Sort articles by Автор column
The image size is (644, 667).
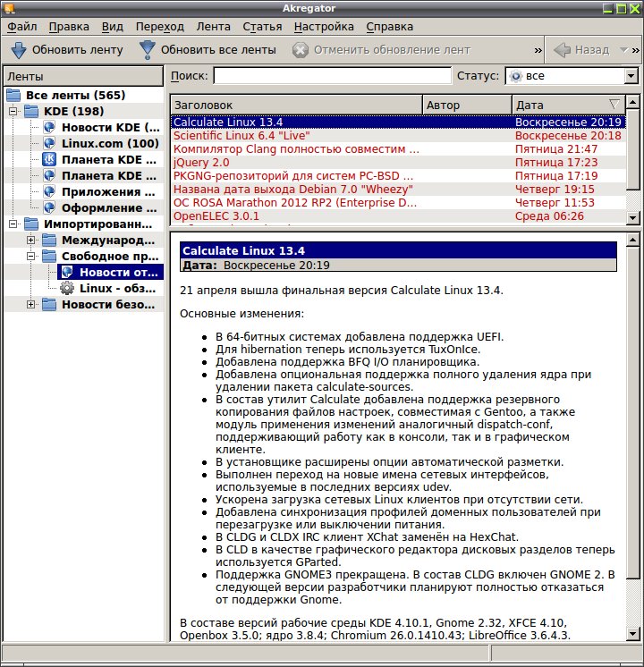(467, 105)
